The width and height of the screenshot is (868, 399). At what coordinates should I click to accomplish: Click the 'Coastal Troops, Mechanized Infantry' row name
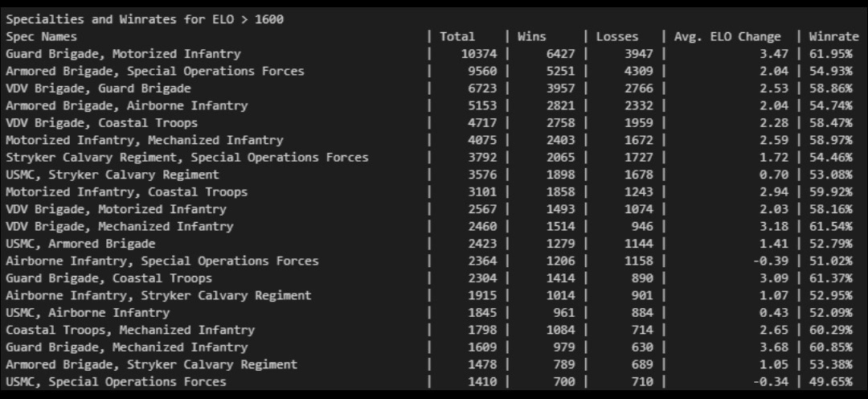131,329
